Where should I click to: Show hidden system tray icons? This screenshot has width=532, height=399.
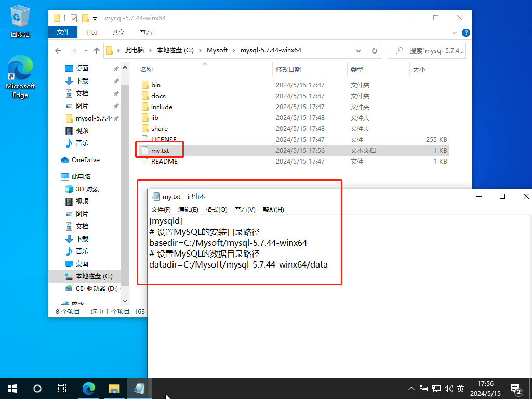pos(411,389)
